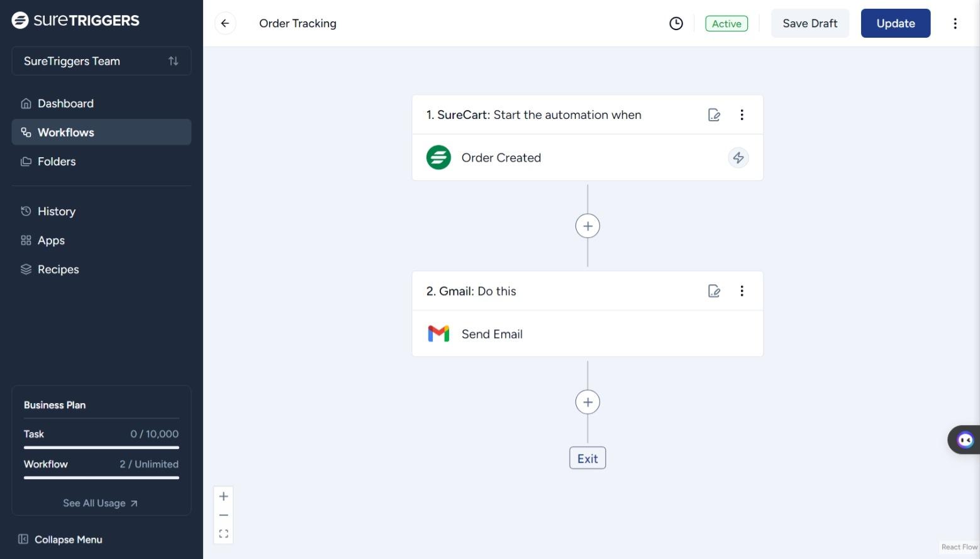
Task: Select Folders from the sidebar menu
Action: click(x=57, y=162)
